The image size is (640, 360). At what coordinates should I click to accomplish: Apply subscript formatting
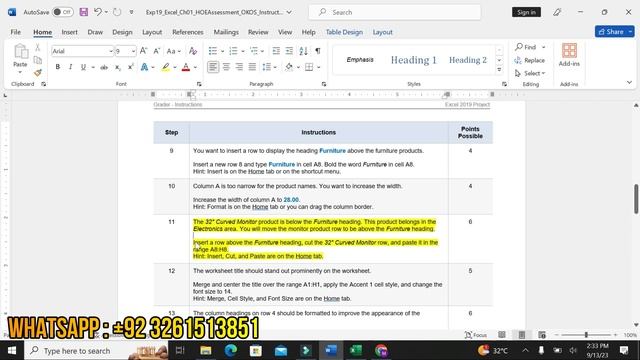pos(117,67)
